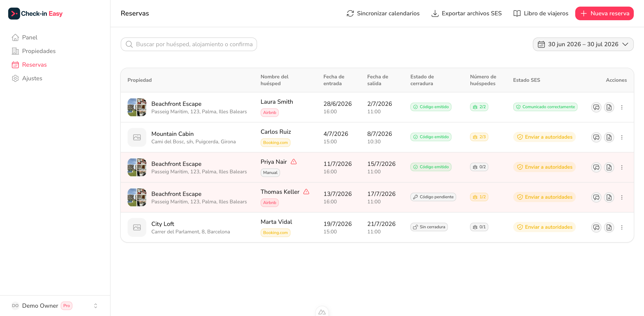Click Sincronizar calendarios
Image resolution: width=644 pixels, height=316 pixels.
pyautogui.click(x=383, y=13)
